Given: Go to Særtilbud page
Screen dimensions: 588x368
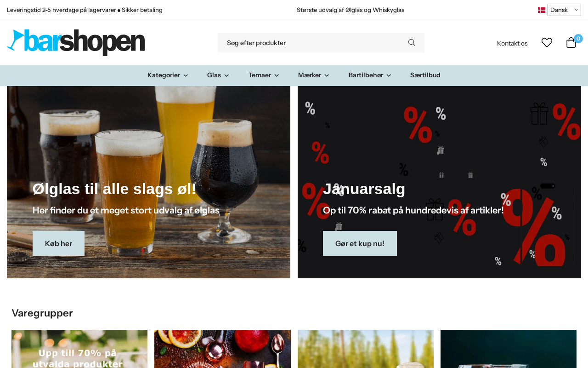Looking at the screenshot, I should pyautogui.click(x=425, y=75).
